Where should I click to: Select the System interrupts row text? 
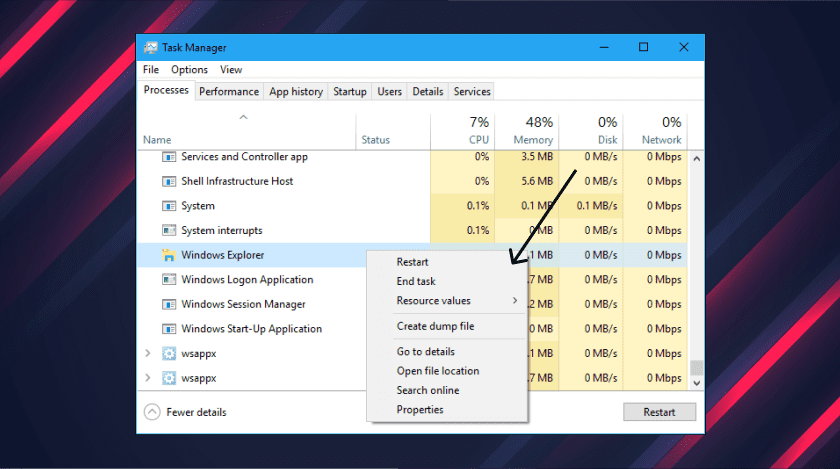click(222, 230)
